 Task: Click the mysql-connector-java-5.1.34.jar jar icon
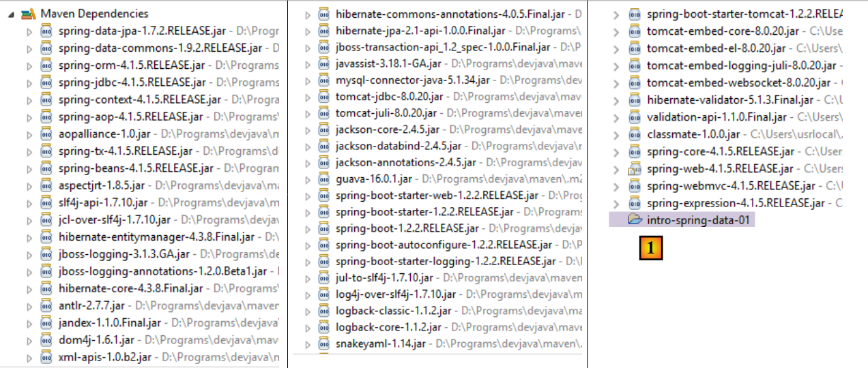click(x=323, y=80)
